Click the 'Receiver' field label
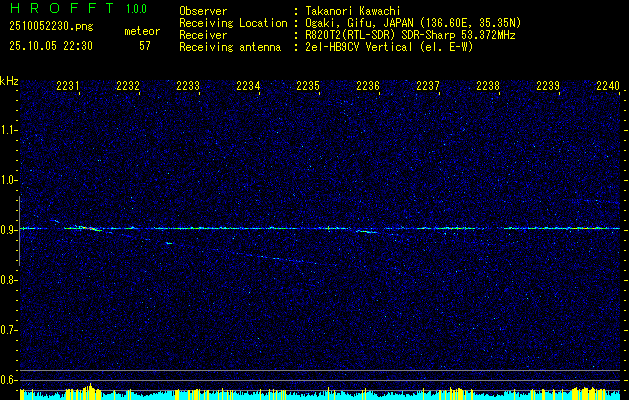Image resolution: width=629 pixels, height=400 pixels. [x=203, y=35]
